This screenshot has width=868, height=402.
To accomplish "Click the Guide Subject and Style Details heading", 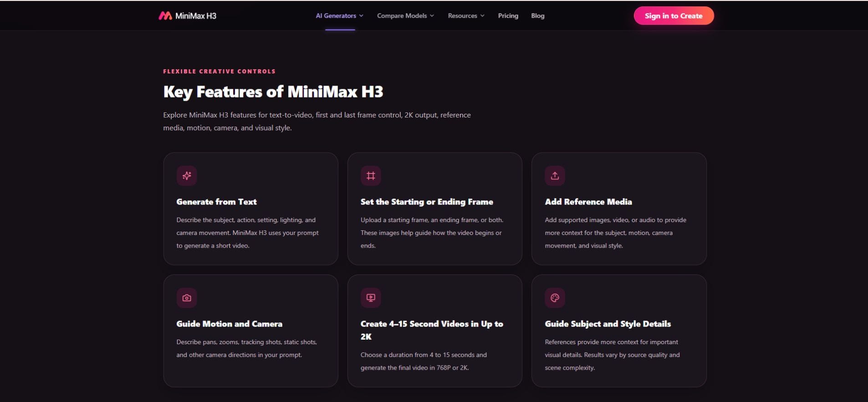I will click(608, 324).
